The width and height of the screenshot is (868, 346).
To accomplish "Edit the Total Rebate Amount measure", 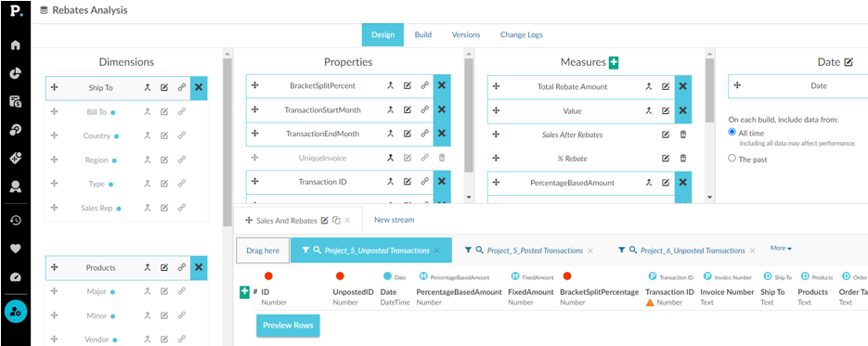I will 666,86.
